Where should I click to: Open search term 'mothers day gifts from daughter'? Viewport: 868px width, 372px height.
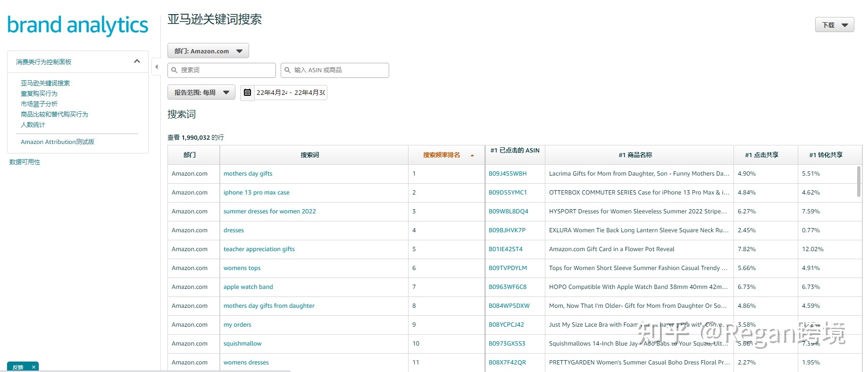269,306
